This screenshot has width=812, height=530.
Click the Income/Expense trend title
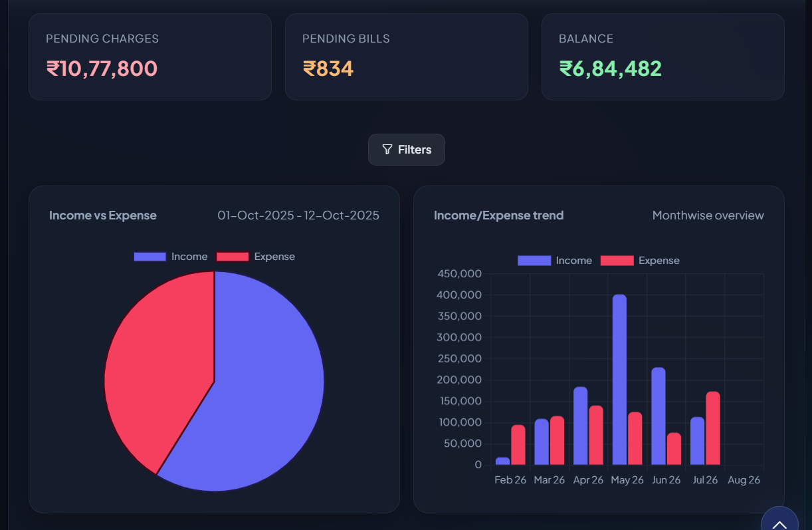tap(498, 215)
